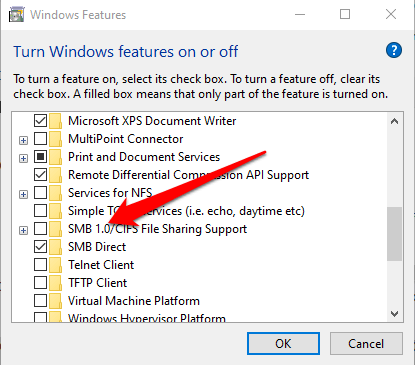This screenshot has width=415, height=365.
Task: Select the Print and Document Services label
Action: [144, 157]
